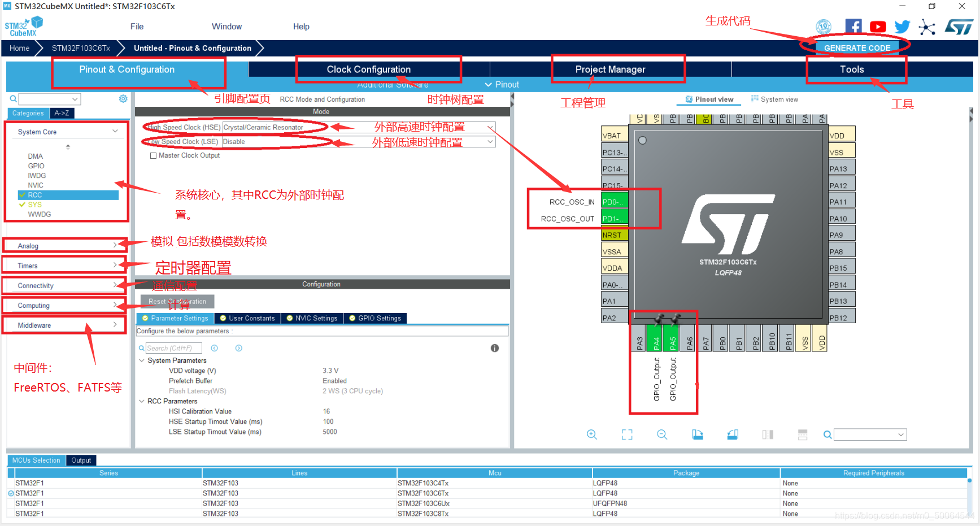This screenshot has height=526, width=980.
Task: Click the parameter search input field
Action: coord(173,348)
